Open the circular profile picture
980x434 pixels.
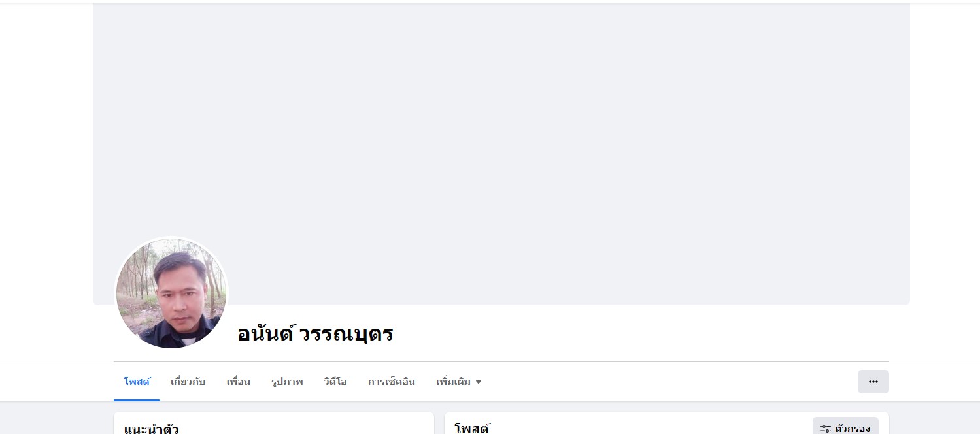(171, 293)
